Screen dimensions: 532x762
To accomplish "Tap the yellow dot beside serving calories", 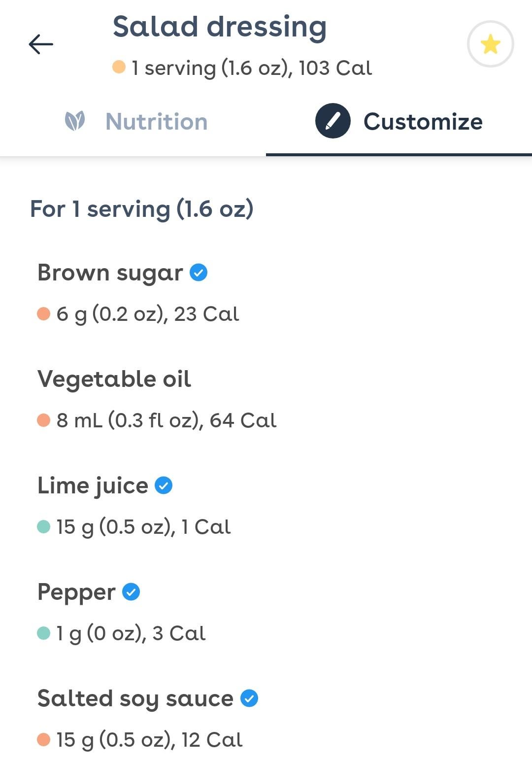I will (x=119, y=67).
